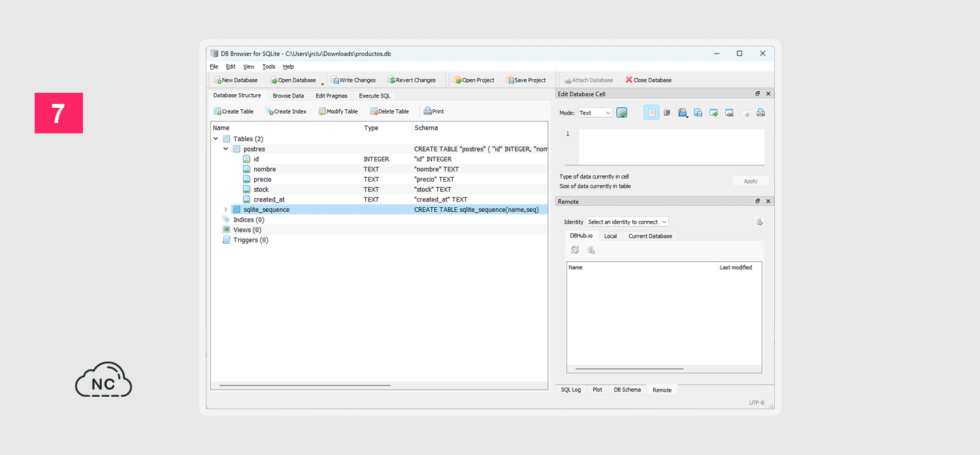Viewport: 980px width, 455px height.
Task: Open the Tools menu
Action: (269, 67)
